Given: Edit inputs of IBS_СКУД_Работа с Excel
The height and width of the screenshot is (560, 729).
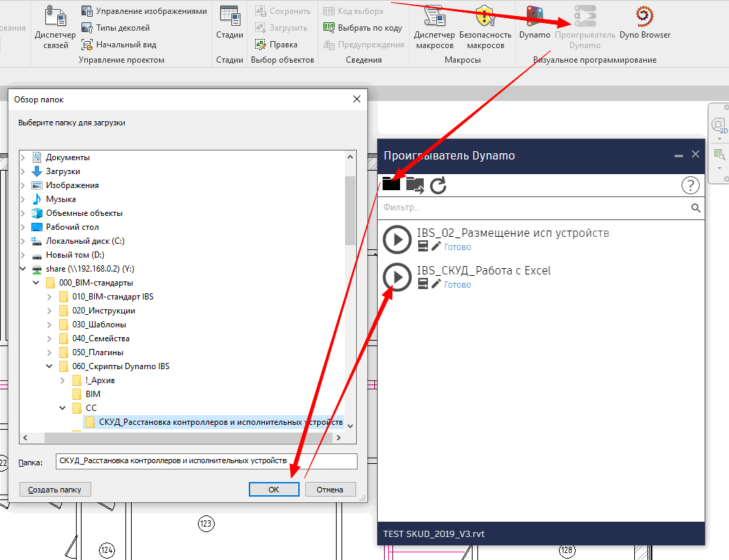Looking at the screenshot, I should coord(422,284).
